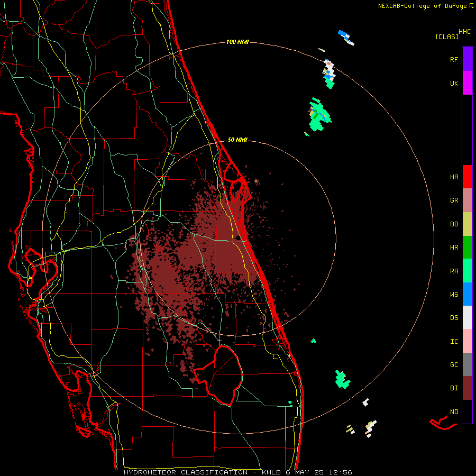Click the HA legend label

[454, 177]
